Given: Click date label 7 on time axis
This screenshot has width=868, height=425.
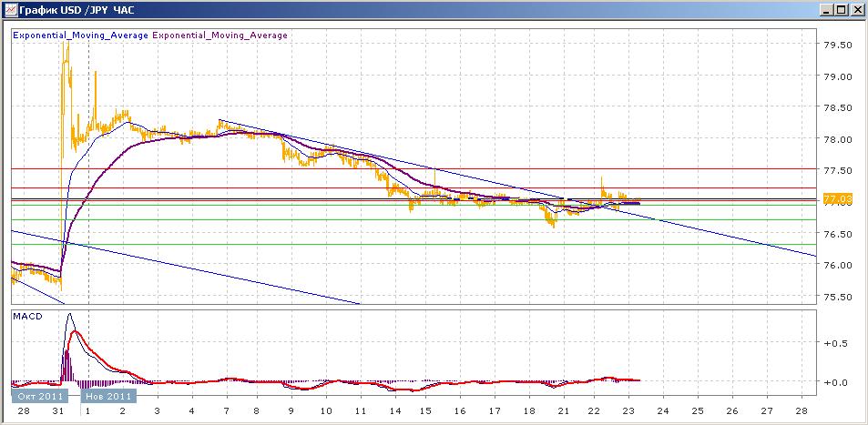Looking at the screenshot, I should pos(226,412).
